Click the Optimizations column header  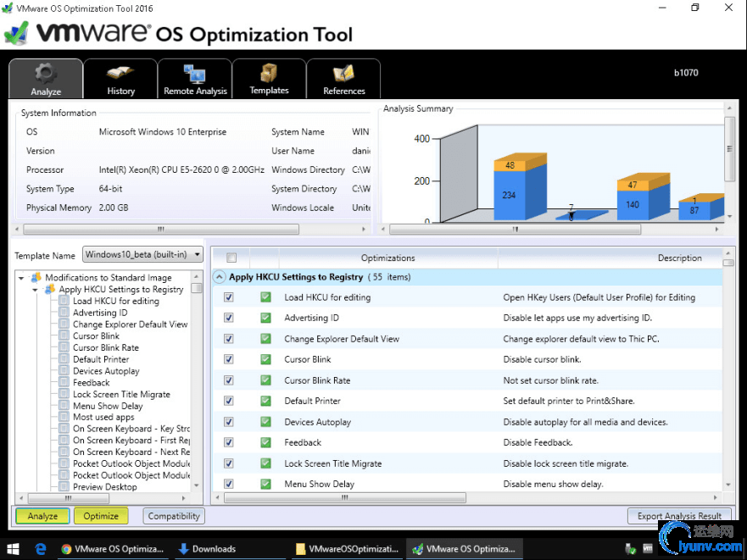[x=387, y=258]
